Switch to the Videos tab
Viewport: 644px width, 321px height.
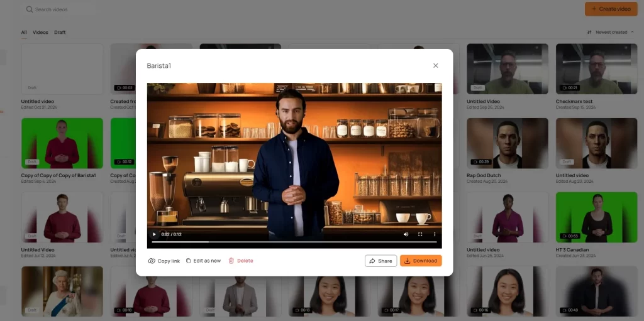tap(40, 32)
